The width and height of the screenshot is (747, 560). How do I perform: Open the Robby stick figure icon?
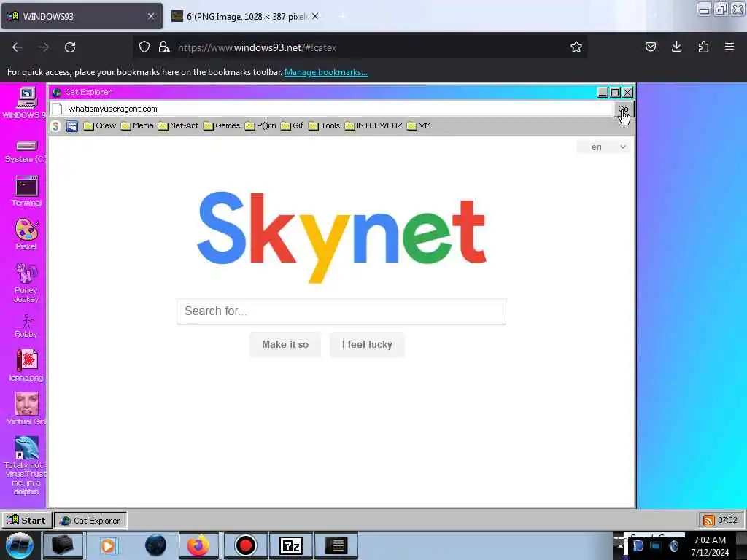click(26, 326)
